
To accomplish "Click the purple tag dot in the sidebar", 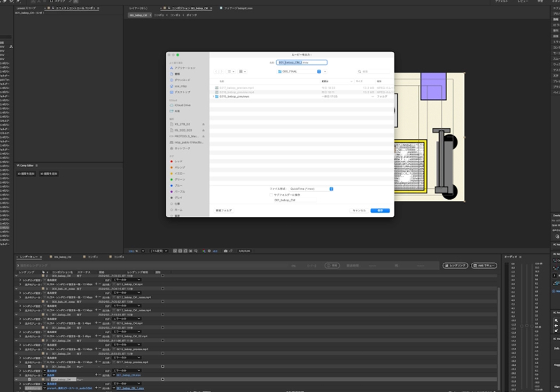I will click(172, 191).
